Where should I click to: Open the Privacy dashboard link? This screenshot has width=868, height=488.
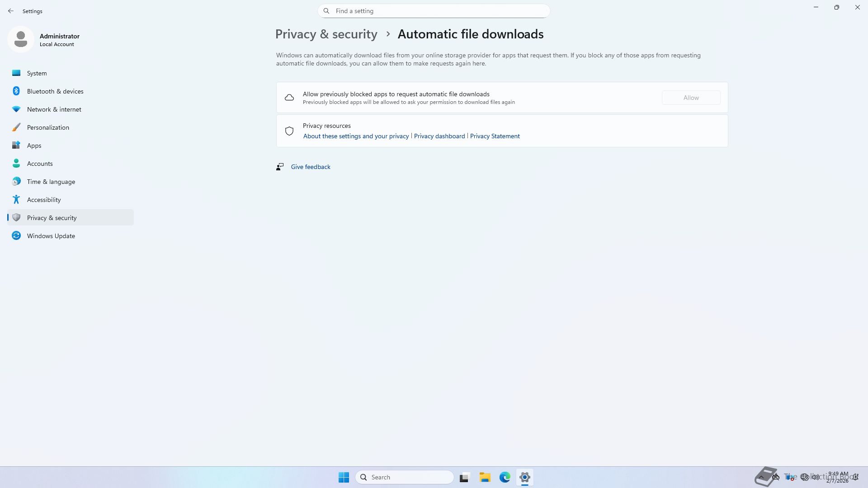coord(439,136)
